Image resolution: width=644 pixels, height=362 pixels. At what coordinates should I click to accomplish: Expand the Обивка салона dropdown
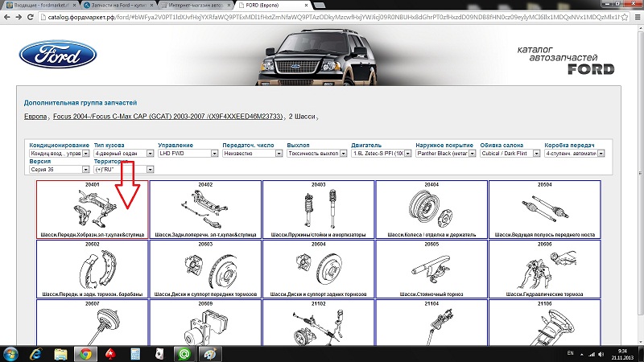(510, 153)
